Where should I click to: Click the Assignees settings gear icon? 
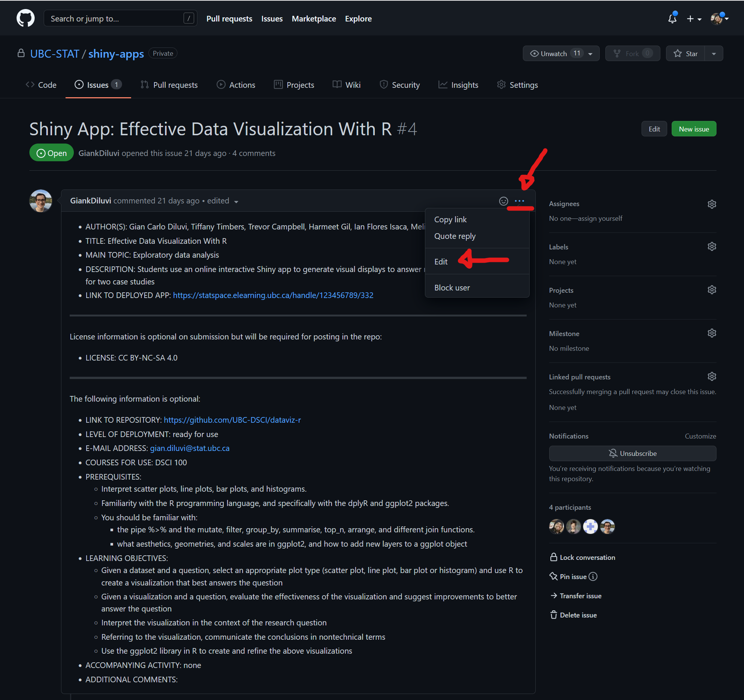[x=712, y=203]
